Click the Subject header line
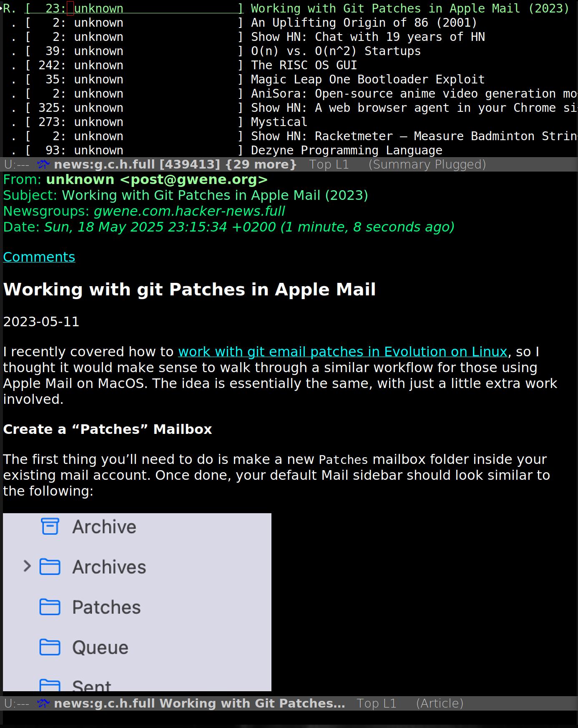This screenshot has width=578, height=728. [x=186, y=195]
